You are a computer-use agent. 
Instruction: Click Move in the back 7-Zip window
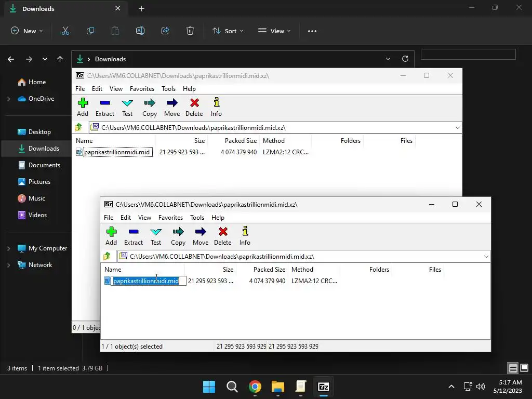pos(172,107)
